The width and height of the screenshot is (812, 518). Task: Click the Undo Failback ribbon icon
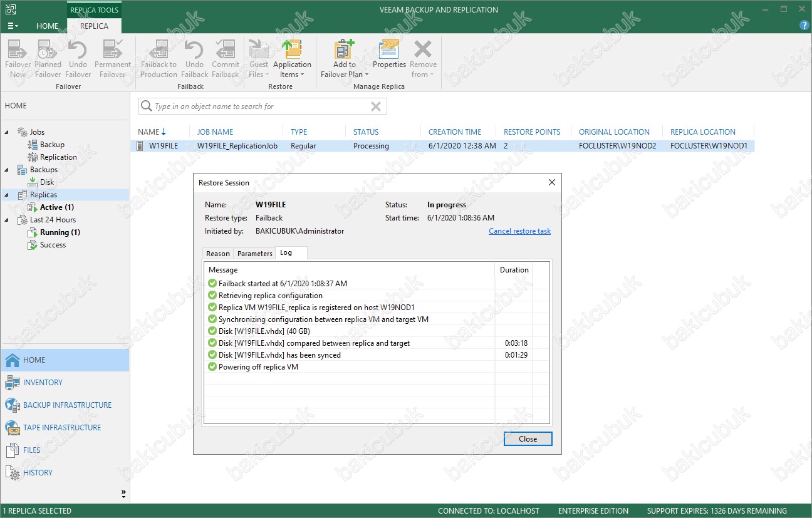tap(194, 59)
